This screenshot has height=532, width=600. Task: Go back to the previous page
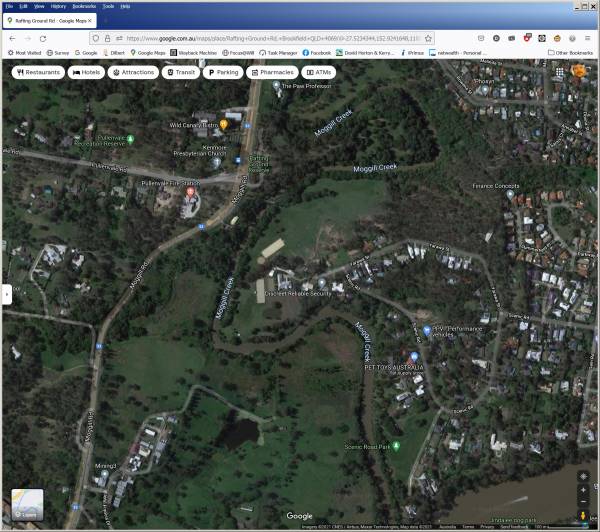tap(12, 39)
